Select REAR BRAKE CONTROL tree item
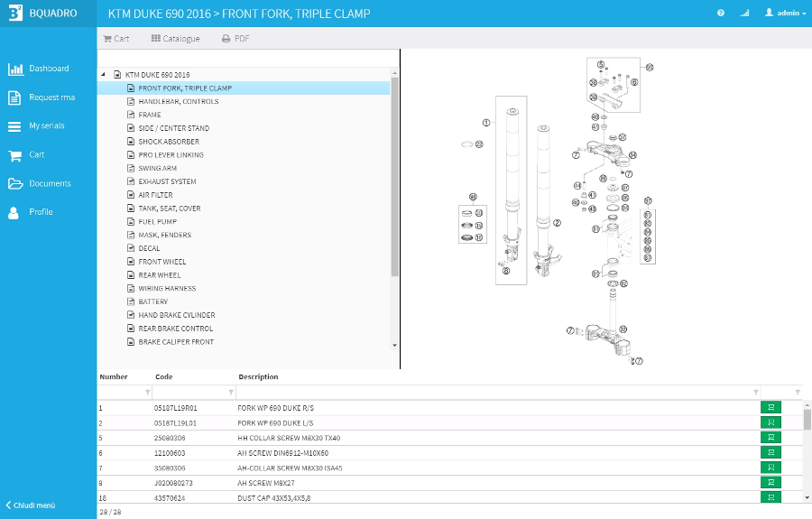The image size is (812, 519). point(176,329)
